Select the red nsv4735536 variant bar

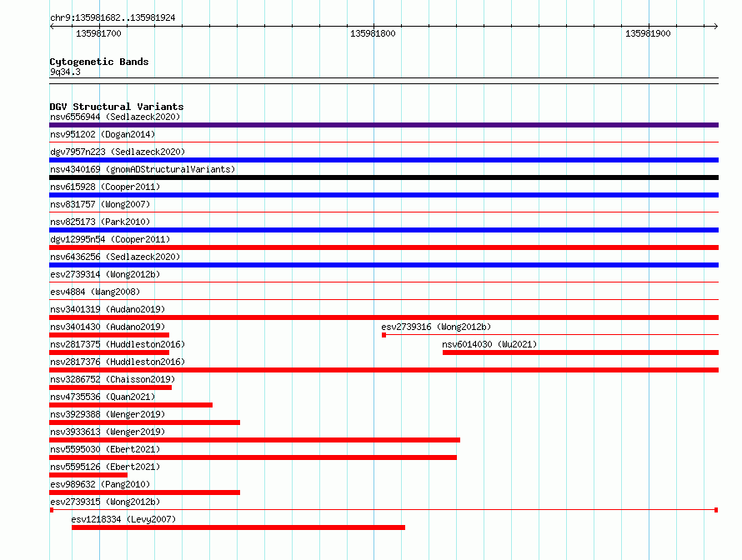131,405
